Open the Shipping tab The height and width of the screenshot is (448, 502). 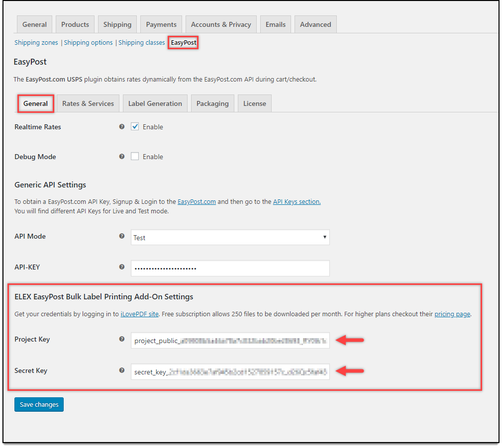coord(117,24)
